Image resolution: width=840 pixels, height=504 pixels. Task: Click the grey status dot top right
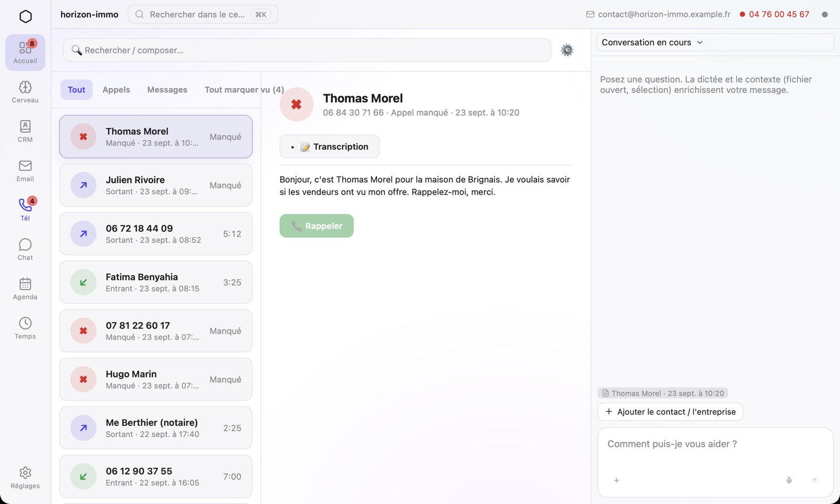[825, 15]
